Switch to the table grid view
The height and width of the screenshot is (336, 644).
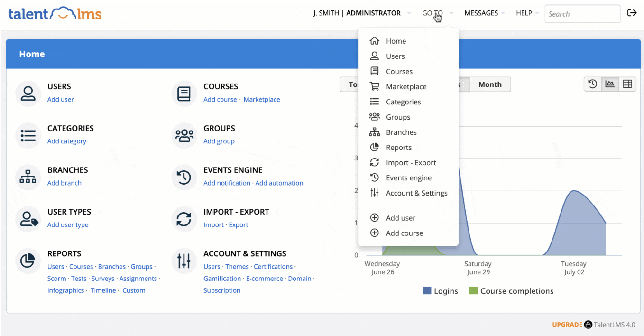pyautogui.click(x=627, y=84)
